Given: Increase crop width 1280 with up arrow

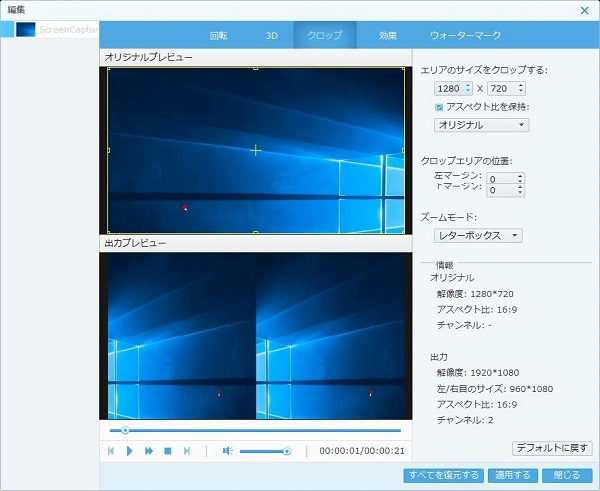Looking at the screenshot, I should (x=468, y=86).
